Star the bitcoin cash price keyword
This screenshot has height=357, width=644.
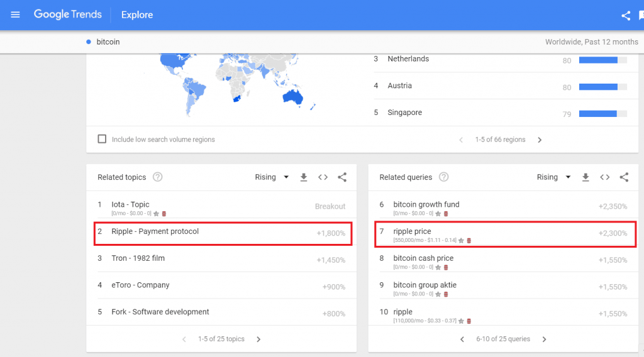point(438,268)
